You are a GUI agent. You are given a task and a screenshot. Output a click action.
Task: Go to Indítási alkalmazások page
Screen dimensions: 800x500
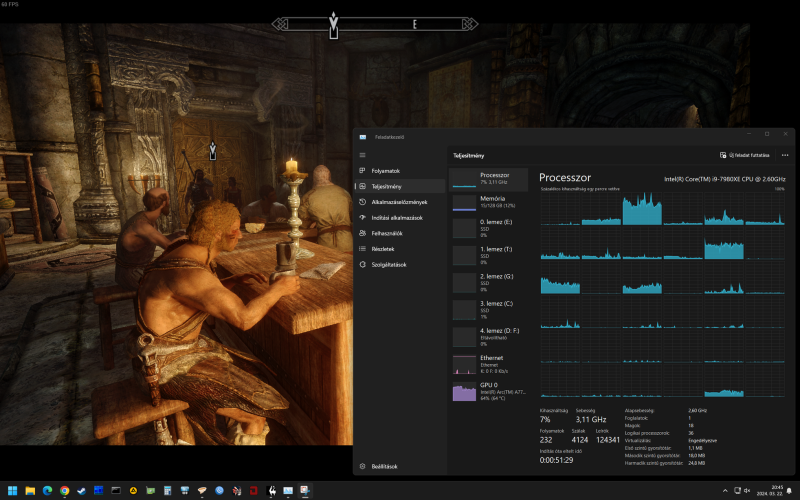[x=401, y=217]
